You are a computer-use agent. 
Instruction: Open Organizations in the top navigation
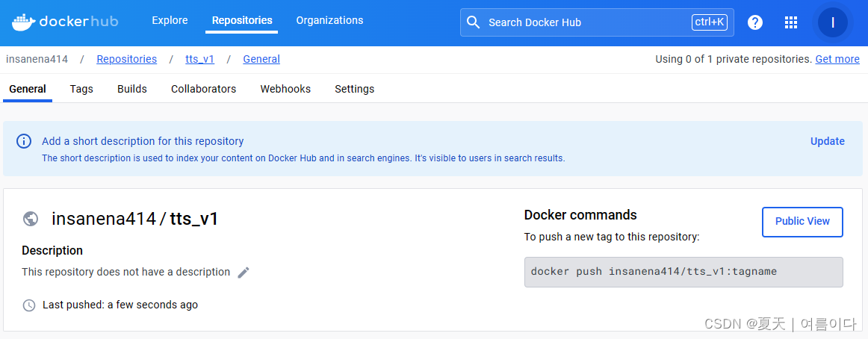[329, 21]
